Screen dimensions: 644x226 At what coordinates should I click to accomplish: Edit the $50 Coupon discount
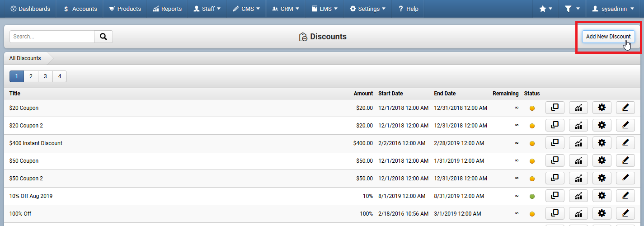point(625,160)
